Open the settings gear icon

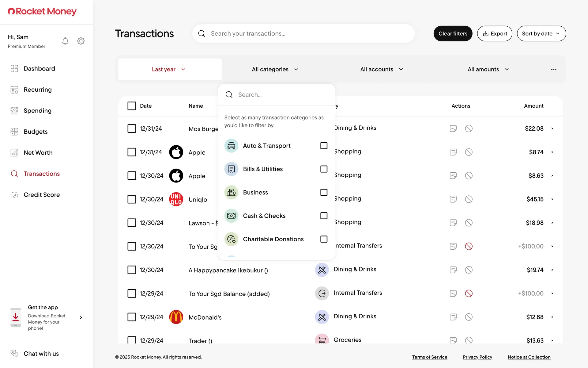[81, 41]
